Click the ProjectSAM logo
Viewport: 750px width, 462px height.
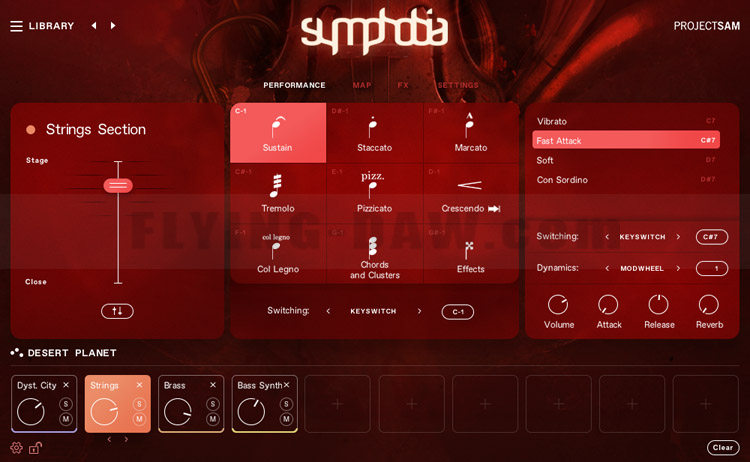click(706, 26)
